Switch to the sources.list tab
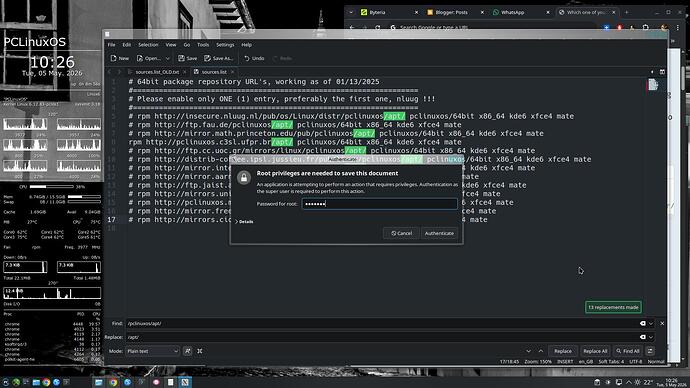Viewport: 690px width, 388px height. 214,72
